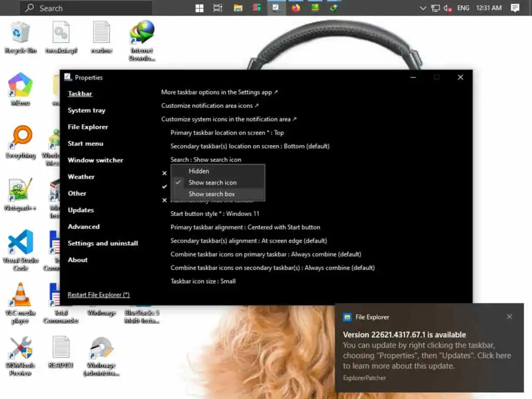532x399 pixels.
Task: Toggle the X mark beside Hidden option
Action: coord(165,174)
